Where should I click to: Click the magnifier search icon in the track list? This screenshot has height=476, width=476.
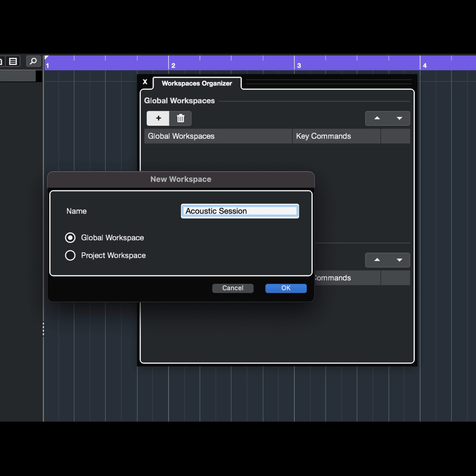click(33, 61)
